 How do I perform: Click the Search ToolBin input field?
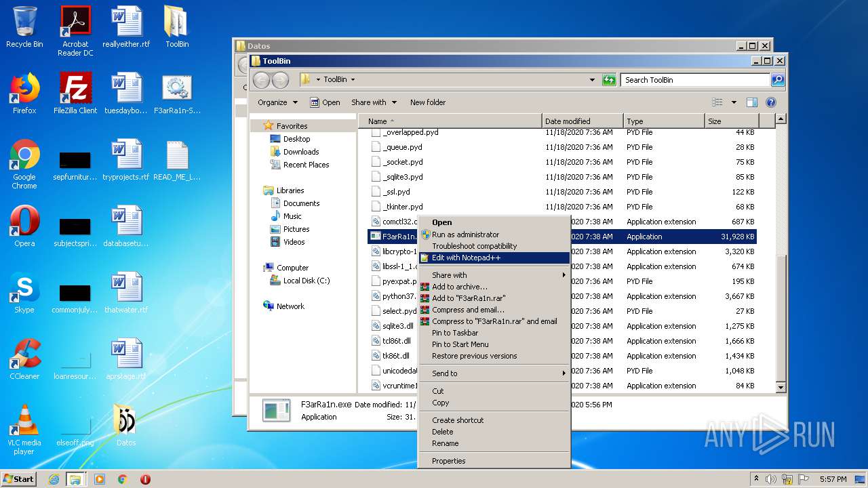click(695, 80)
